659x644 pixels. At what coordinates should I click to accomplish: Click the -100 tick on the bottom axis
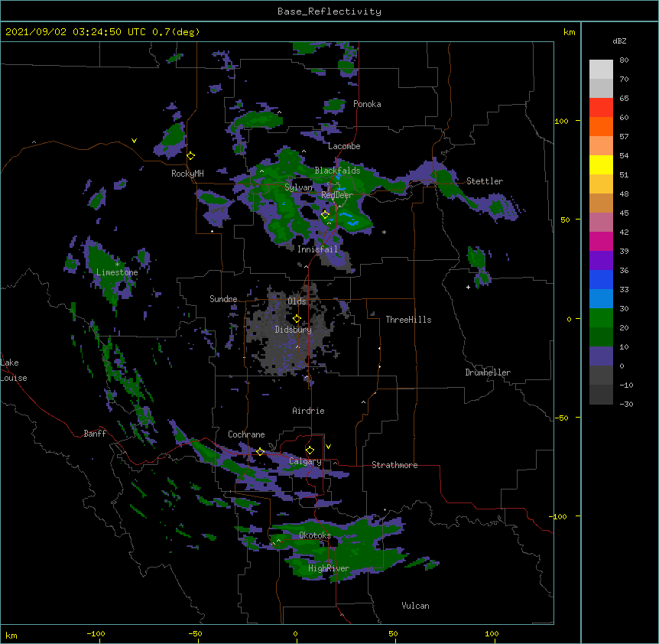(96, 633)
